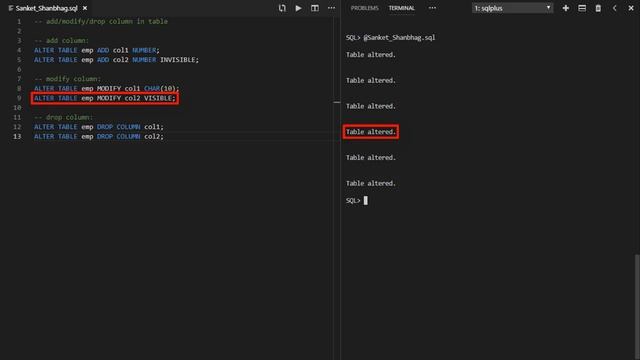Click the last 'Table altered.' terminal output
Viewport: 640px width, 360px height.
371,183
